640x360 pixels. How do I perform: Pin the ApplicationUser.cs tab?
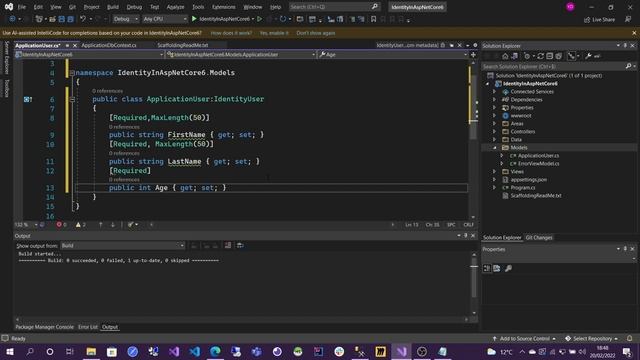[67, 45]
